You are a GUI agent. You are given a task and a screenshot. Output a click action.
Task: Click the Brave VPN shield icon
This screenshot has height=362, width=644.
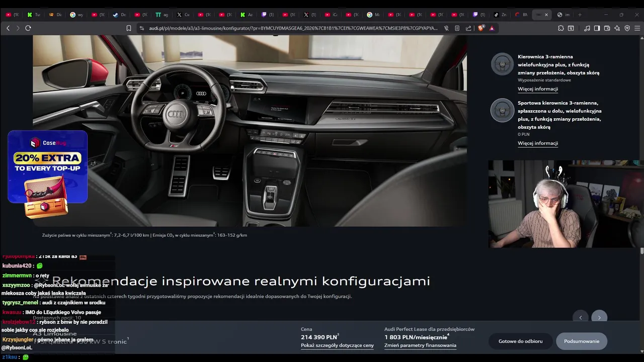coord(627,28)
